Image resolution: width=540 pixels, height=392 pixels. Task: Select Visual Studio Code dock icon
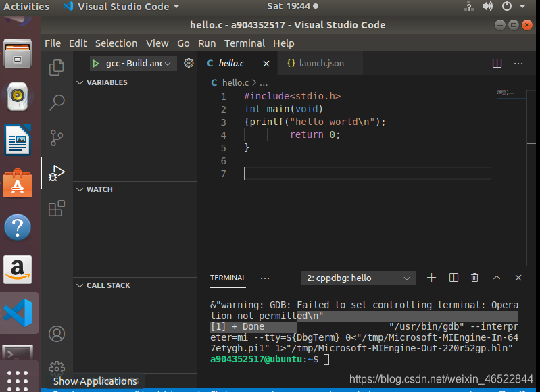pyautogui.click(x=18, y=313)
